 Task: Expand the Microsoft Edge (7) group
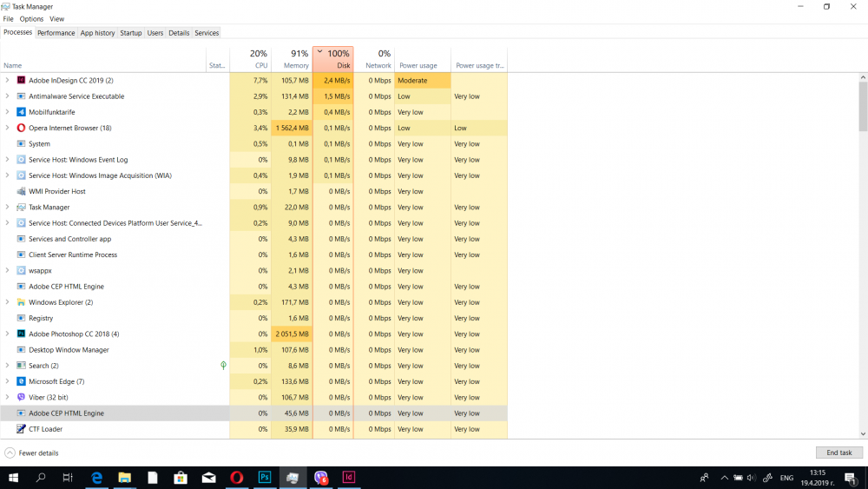tap(7, 381)
